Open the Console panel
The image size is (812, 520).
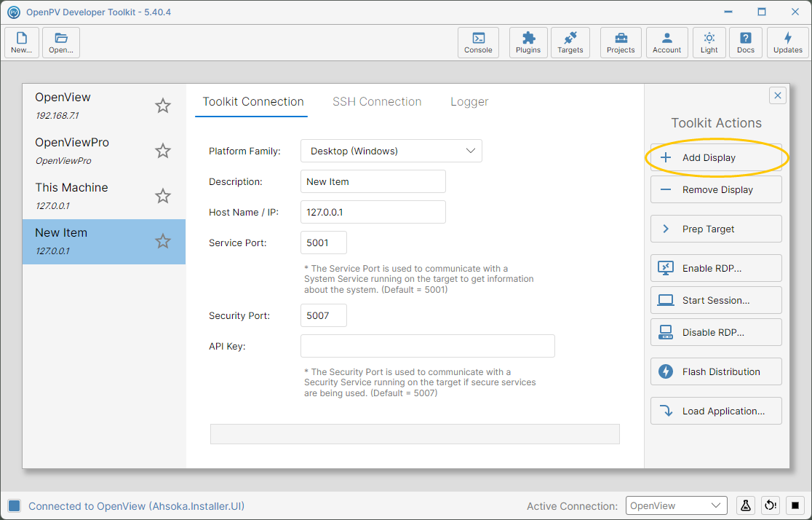click(x=478, y=42)
